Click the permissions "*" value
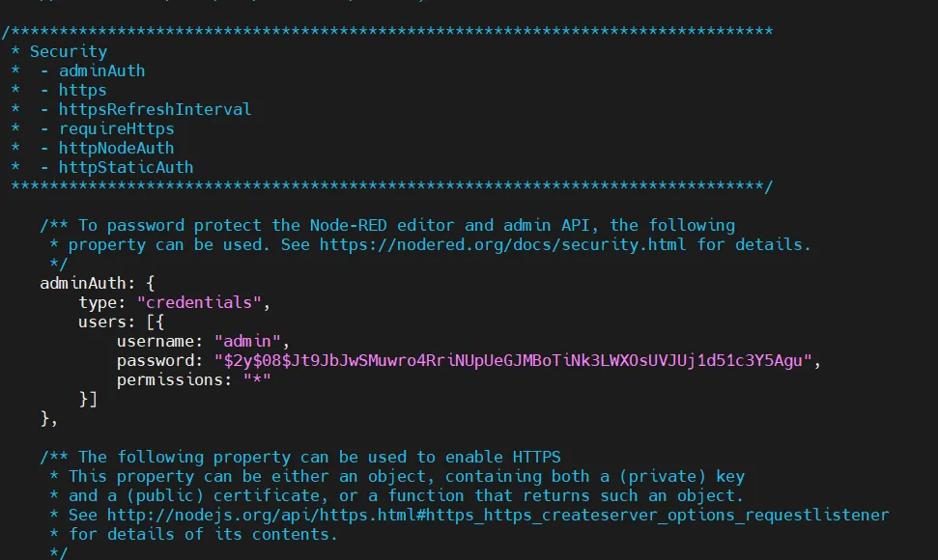 pyautogui.click(x=257, y=379)
